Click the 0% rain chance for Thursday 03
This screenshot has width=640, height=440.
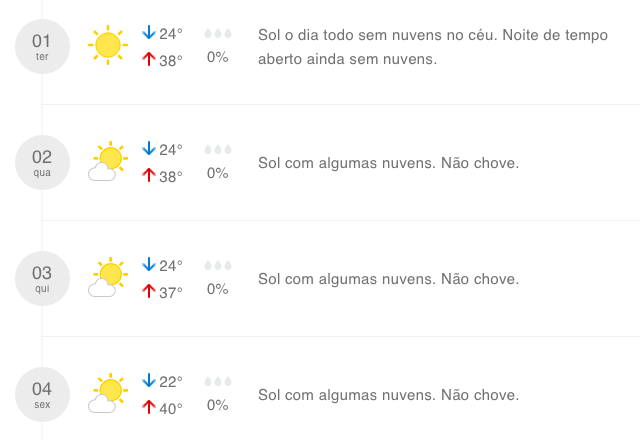[x=217, y=289]
